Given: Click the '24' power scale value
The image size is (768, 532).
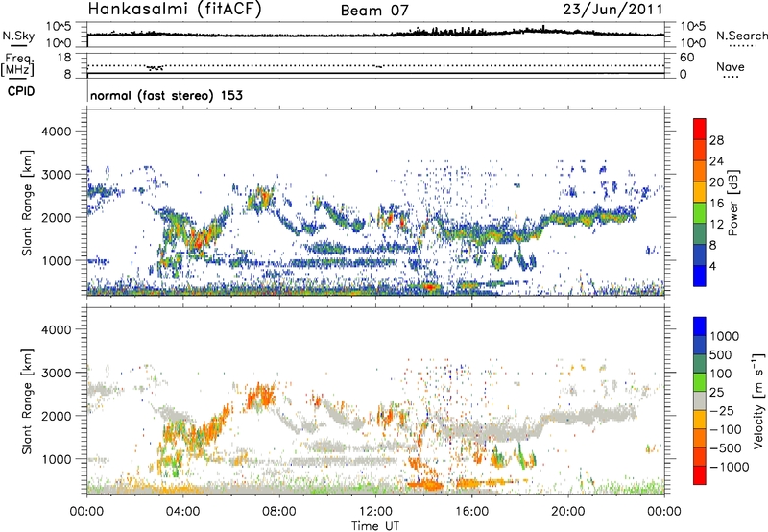Looking at the screenshot, I should click(x=716, y=161).
